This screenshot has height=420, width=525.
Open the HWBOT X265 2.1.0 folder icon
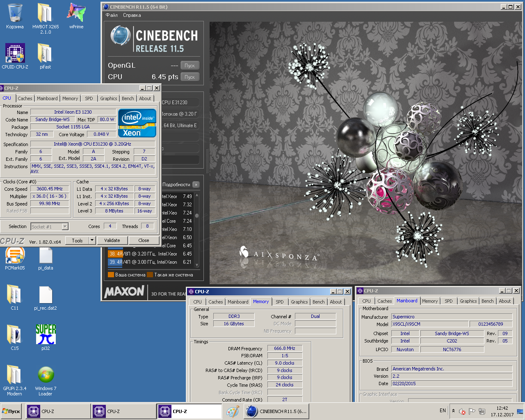tap(45, 18)
